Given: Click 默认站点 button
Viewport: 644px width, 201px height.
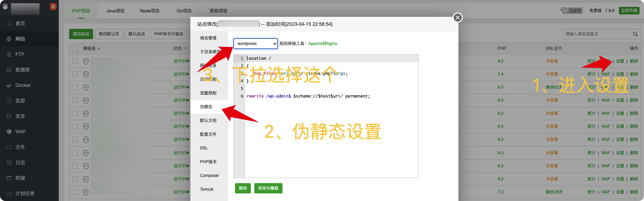Looking at the screenshot, I should pyautogui.click(x=137, y=34).
